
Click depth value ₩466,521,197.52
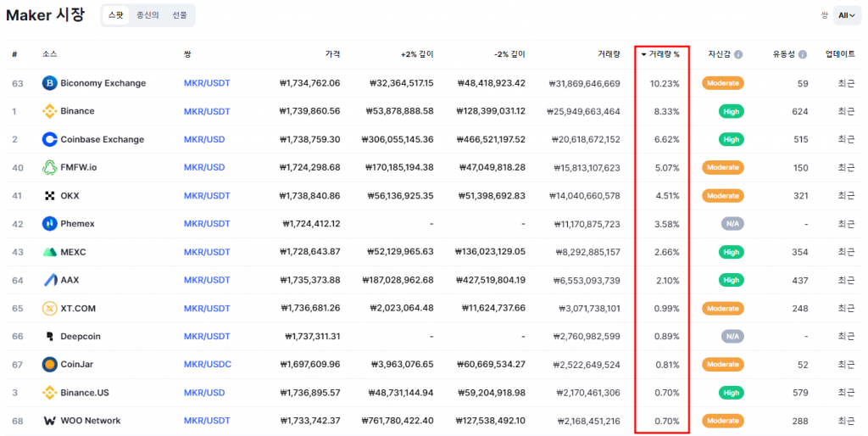491,140
